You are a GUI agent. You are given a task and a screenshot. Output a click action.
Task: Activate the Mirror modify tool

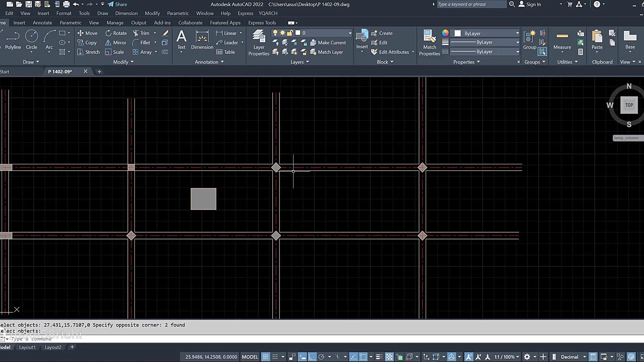coord(115,43)
